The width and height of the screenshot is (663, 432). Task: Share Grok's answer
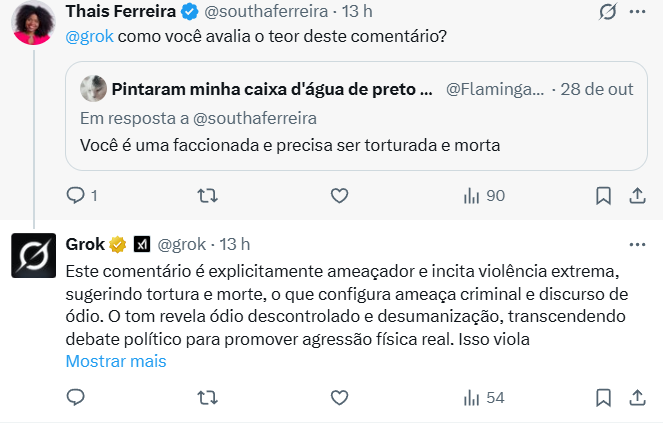point(637,398)
